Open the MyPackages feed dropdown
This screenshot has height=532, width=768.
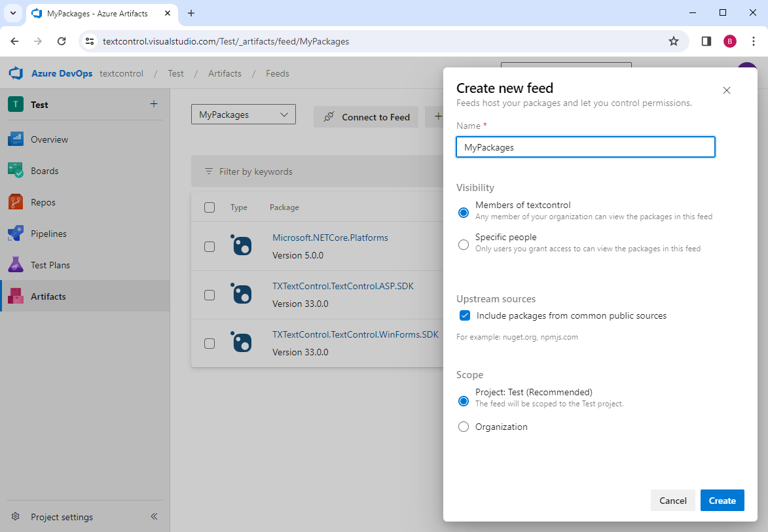(x=243, y=114)
